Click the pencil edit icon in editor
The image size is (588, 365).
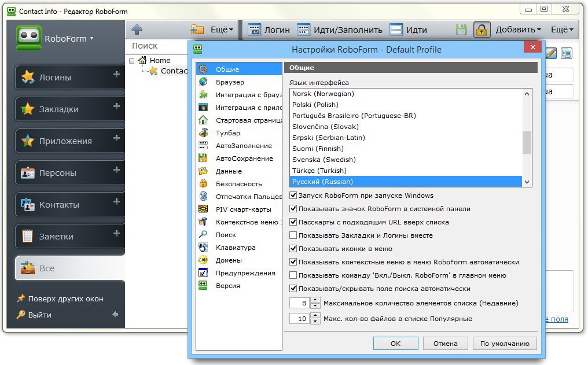tap(550, 53)
